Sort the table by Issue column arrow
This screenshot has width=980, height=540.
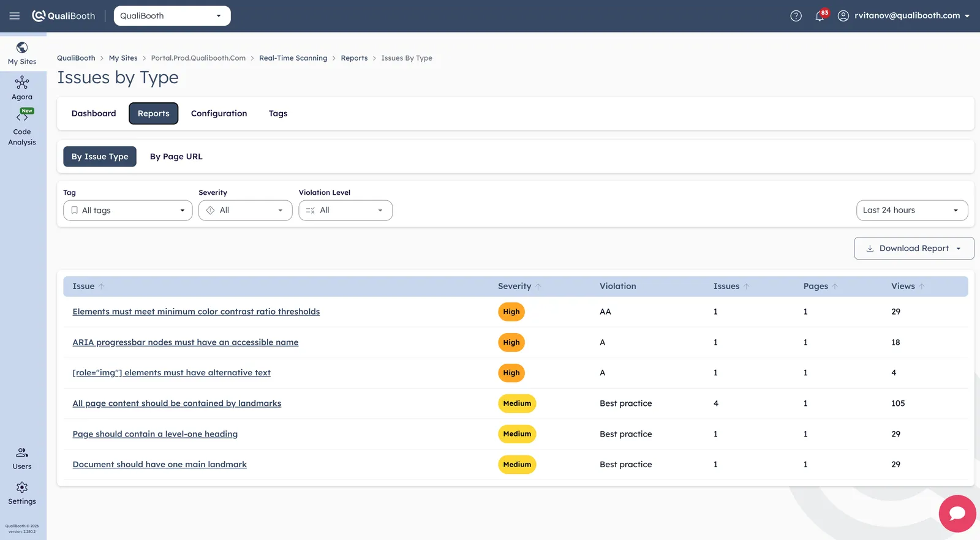pos(102,287)
